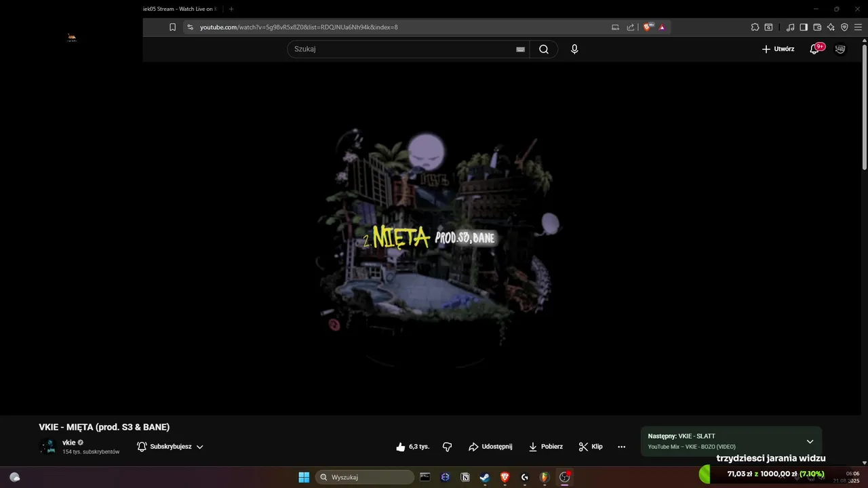Click the page vertical scrollbar
Image resolution: width=868 pixels, height=488 pixels.
[864, 108]
